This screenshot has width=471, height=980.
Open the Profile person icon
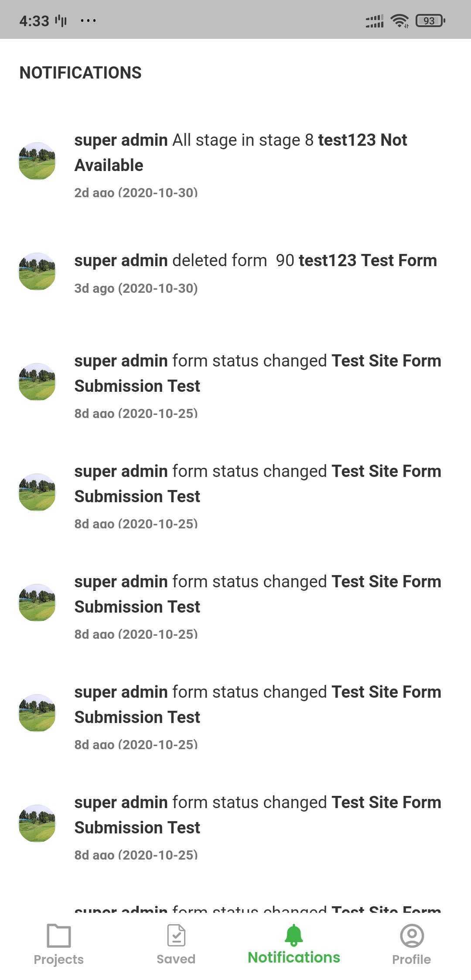412,935
